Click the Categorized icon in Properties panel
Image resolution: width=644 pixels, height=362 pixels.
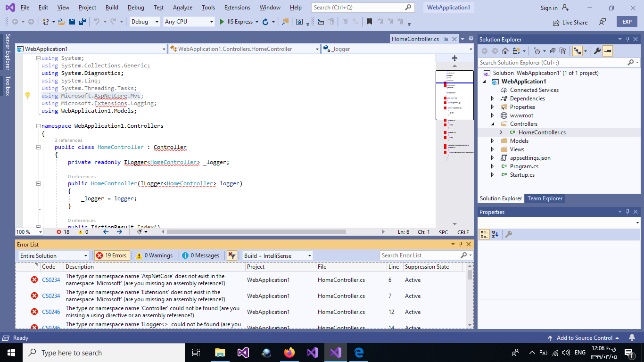pyautogui.click(x=484, y=234)
